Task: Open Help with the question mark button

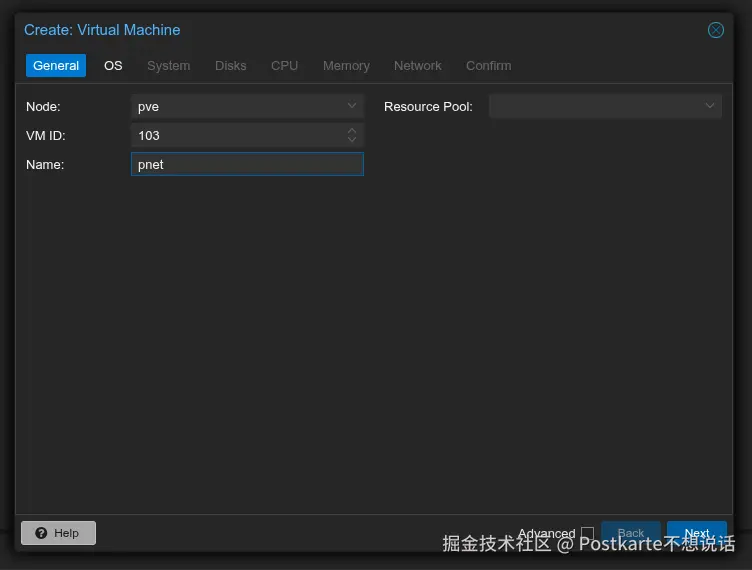Action: click(59, 533)
